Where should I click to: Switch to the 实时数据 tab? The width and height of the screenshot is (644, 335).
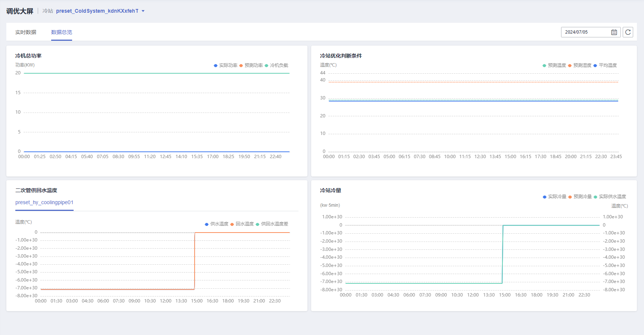pos(26,32)
